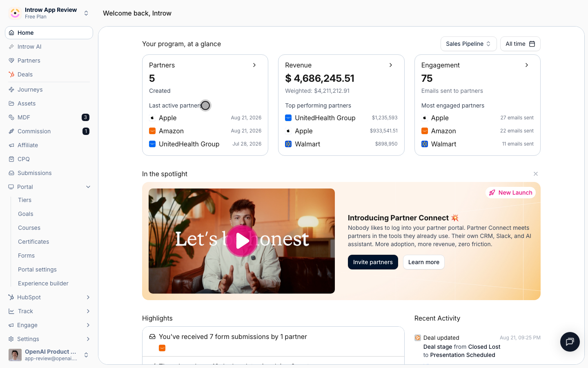Click the Commission icon in sidebar
588x368 pixels.
tap(11, 131)
